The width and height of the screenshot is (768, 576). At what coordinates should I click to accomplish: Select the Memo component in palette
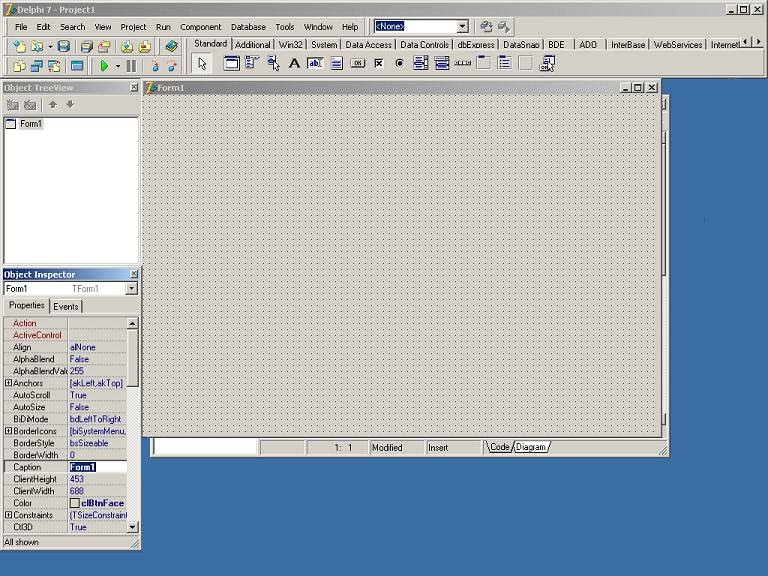click(337, 63)
